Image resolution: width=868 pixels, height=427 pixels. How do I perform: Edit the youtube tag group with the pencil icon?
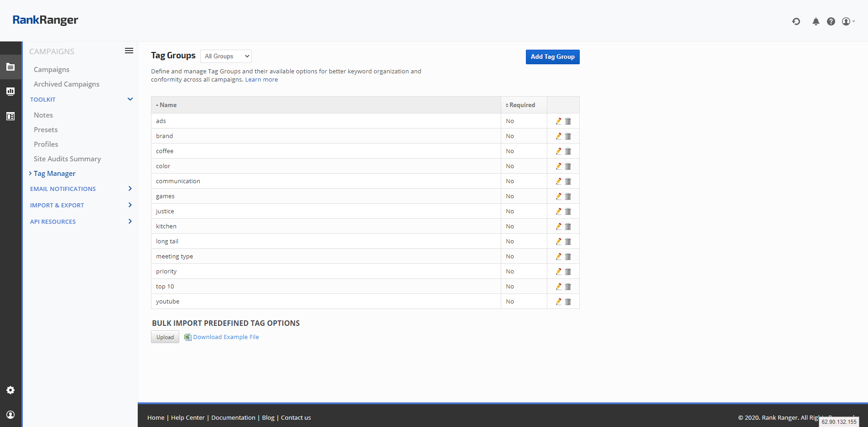coord(558,302)
